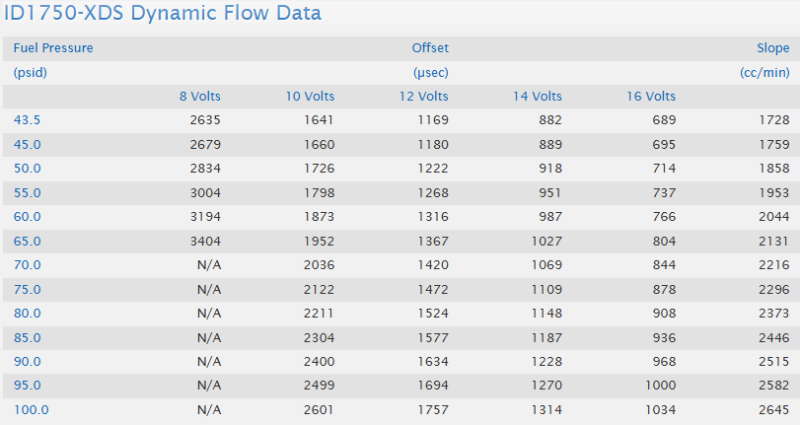
Task: Select the 8 Volts column heading
Action: 200,97
